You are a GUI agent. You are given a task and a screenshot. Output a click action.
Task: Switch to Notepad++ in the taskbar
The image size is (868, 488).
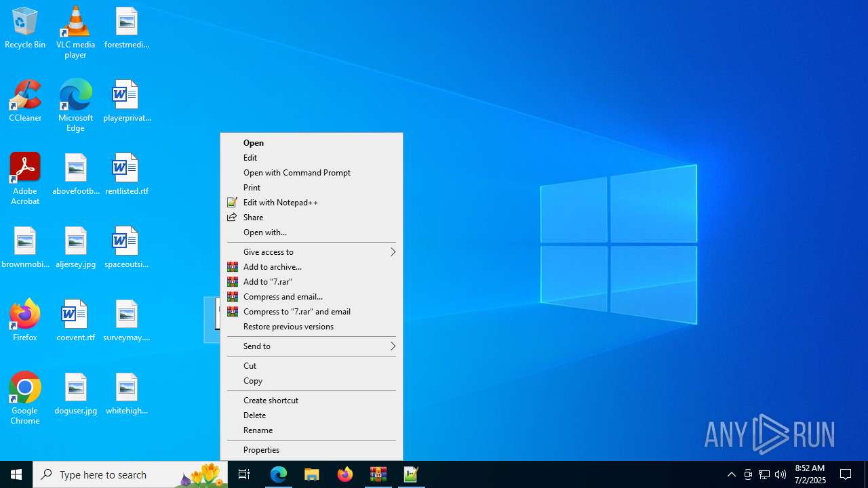coord(411,474)
